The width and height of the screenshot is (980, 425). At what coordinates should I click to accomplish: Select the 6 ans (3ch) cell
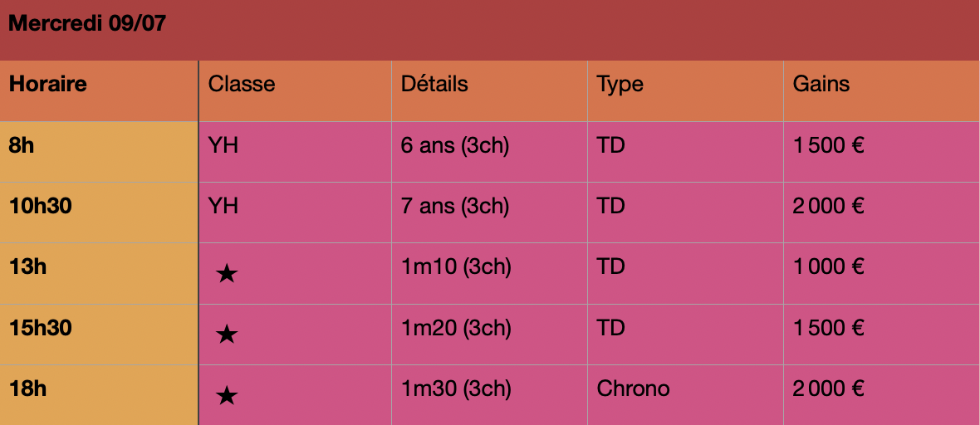coord(489,152)
